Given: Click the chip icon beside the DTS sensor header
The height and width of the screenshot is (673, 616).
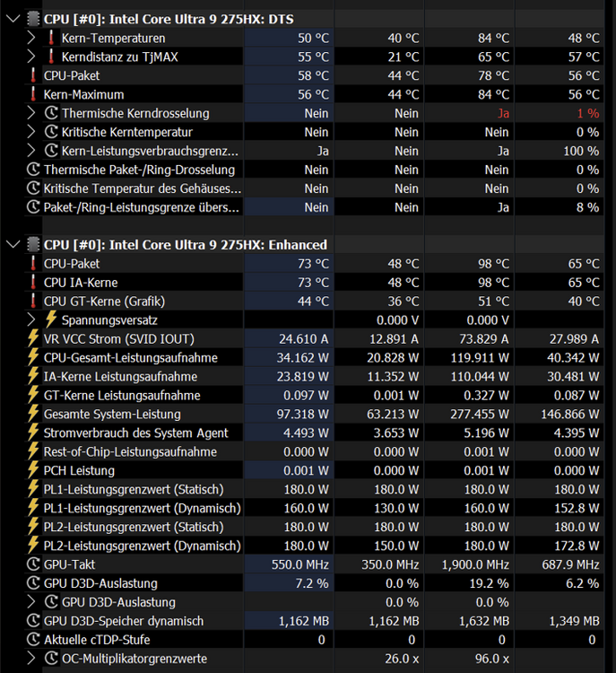Looking at the screenshot, I should (33, 19).
